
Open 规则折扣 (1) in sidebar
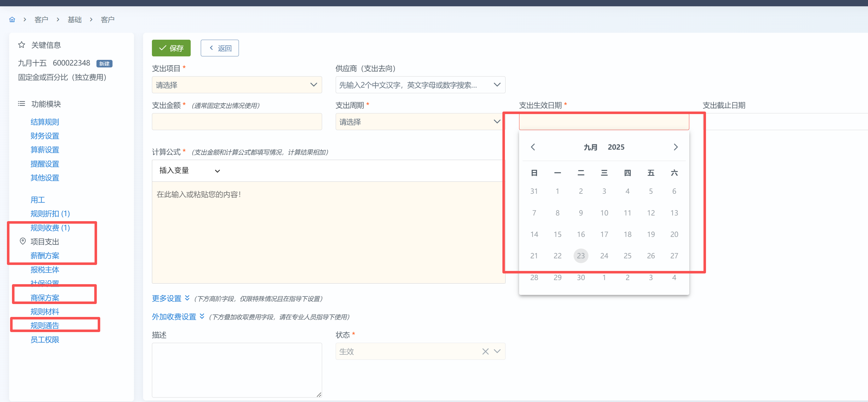point(50,214)
